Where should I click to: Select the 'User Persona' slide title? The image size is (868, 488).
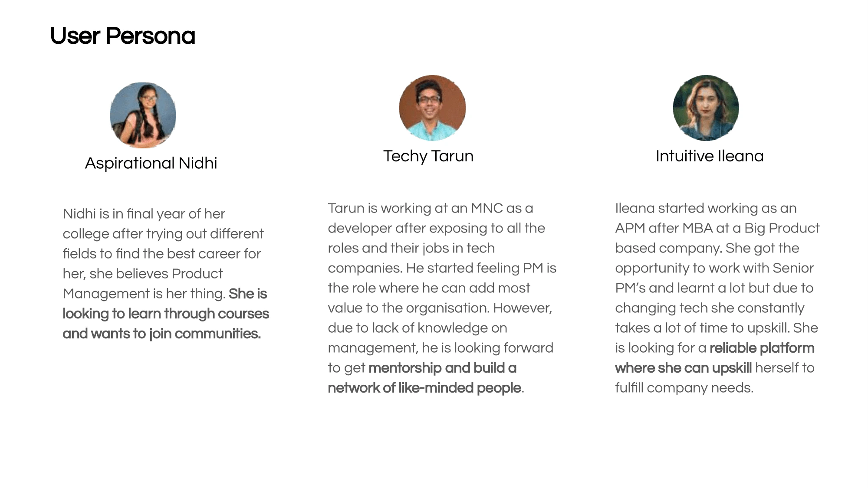tap(123, 36)
